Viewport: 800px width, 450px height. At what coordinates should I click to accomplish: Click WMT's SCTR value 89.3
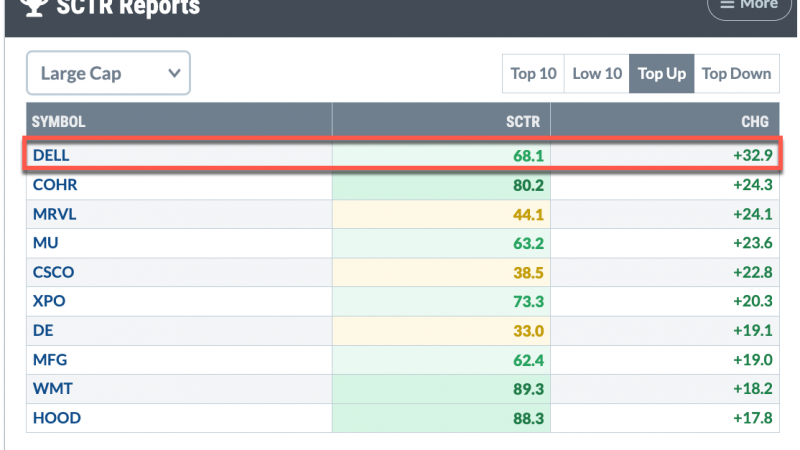click(x=529, y=389)
